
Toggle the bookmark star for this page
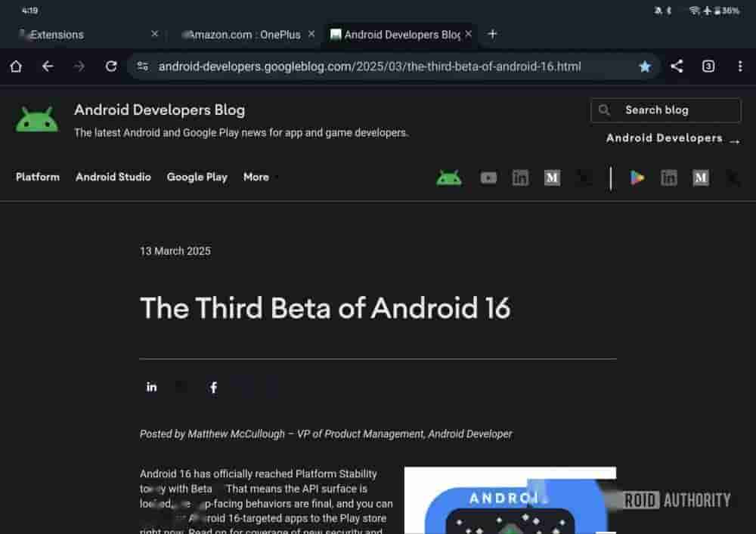645,66
